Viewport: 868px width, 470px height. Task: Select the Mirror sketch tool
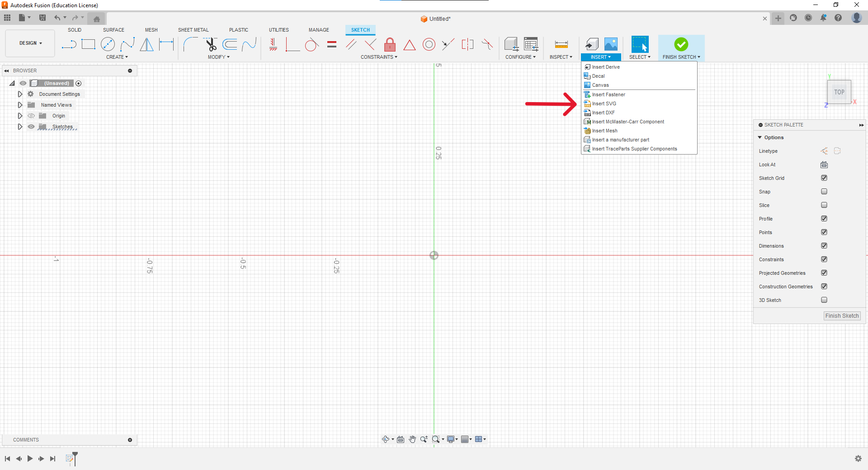[147, 44]
